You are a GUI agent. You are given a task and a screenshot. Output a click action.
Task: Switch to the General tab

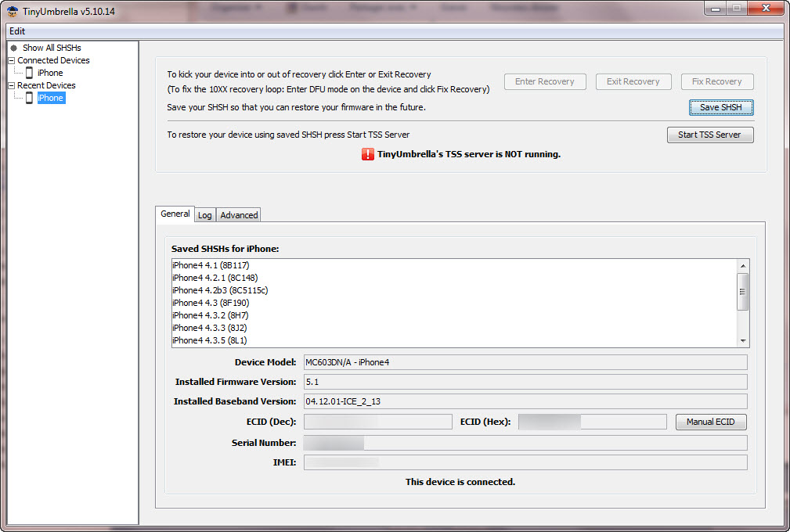point(175,214)
